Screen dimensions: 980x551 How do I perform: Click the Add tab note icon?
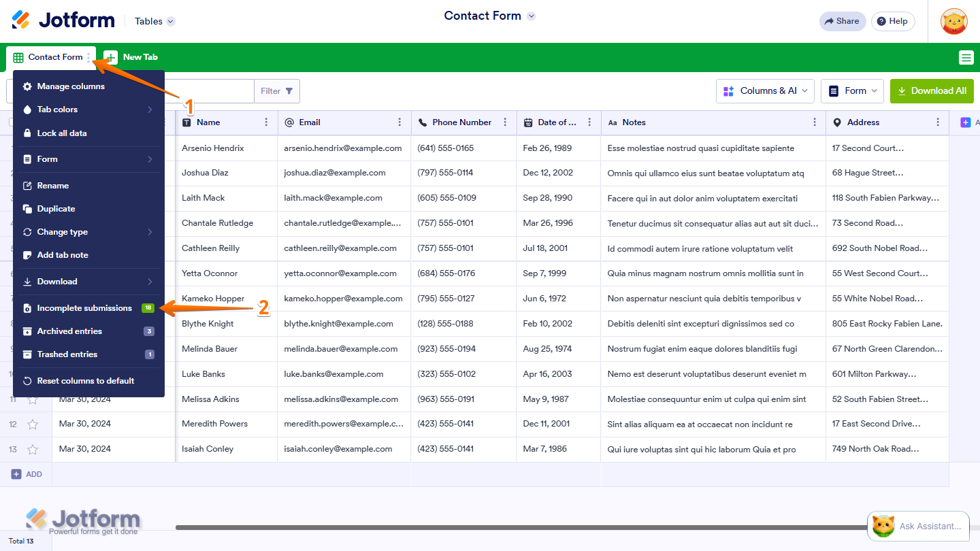coord(27,255)
